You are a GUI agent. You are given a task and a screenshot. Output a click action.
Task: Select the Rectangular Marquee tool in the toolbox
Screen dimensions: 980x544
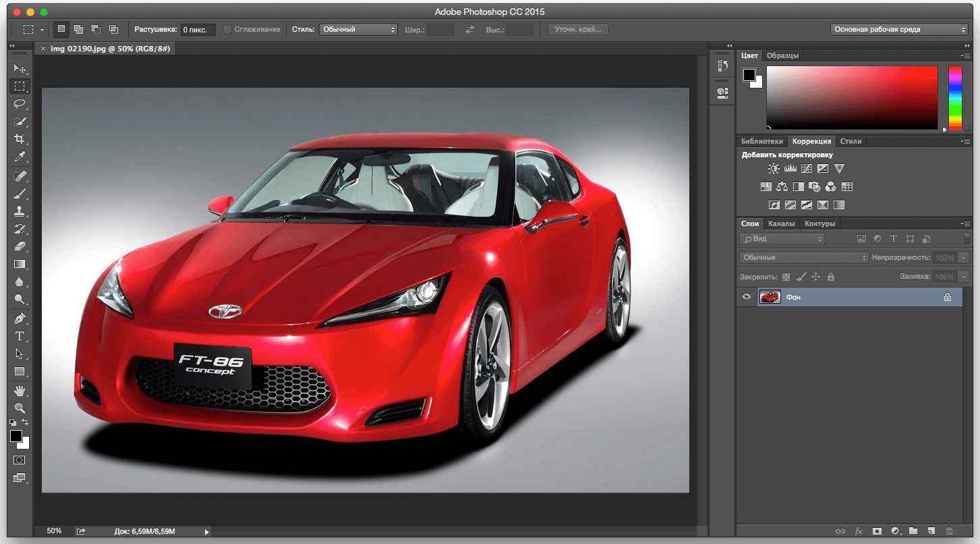(20, 86)
